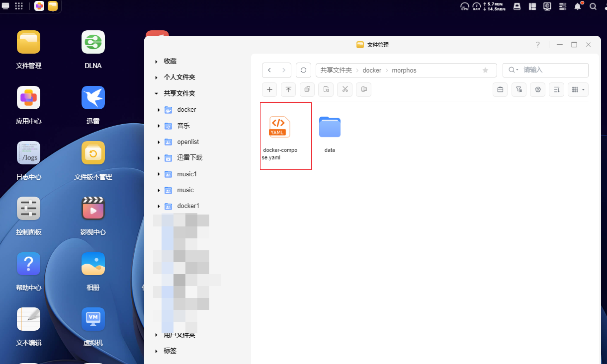Viewport: 607px width, 364px height.
Task: Refresh the current folder
Action: [x=303, y=71]
